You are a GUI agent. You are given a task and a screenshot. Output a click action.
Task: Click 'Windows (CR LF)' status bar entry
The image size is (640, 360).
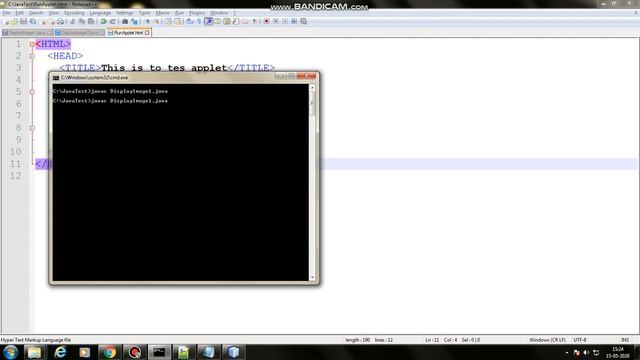coord(547,340)
